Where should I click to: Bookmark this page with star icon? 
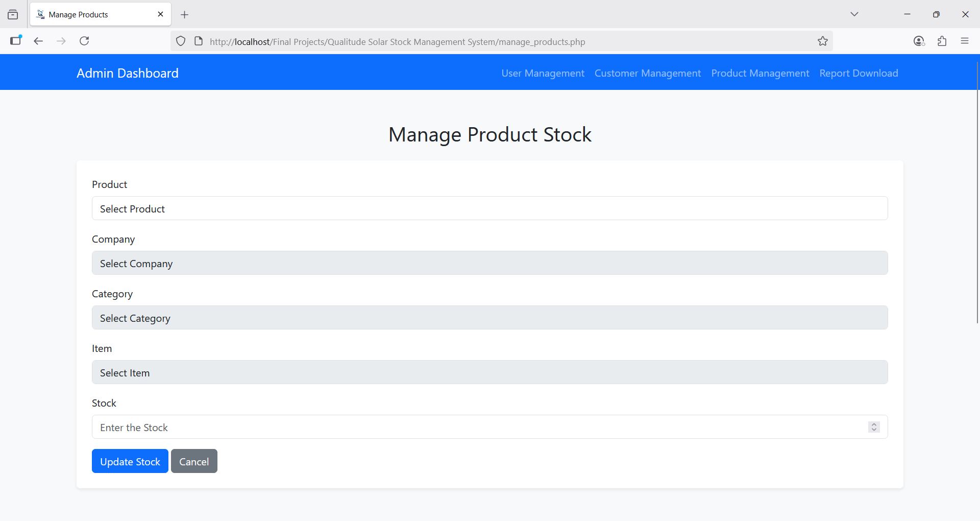[822, 41]
